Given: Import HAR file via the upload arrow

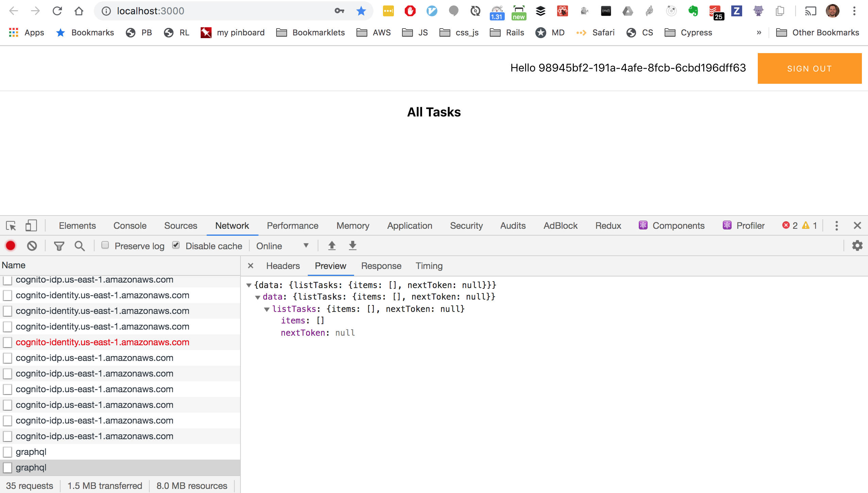Looking at the screenshot, I should pos(332,245).
